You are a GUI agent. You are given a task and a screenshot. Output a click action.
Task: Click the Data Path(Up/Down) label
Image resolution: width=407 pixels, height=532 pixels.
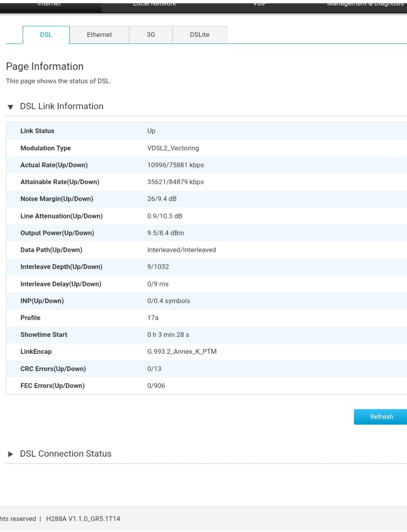coord(51,250)
